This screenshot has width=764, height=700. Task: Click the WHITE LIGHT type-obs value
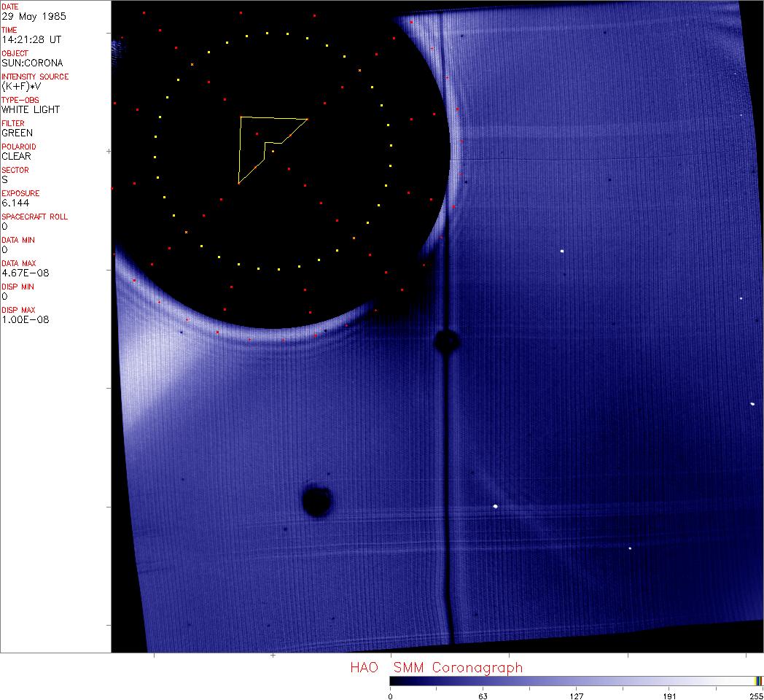click(31, 109)
